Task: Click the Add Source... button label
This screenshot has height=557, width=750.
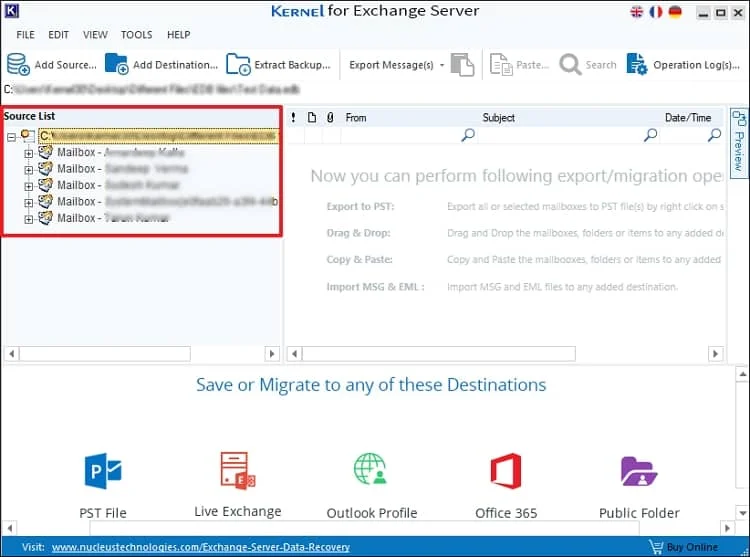Action: 66,65
